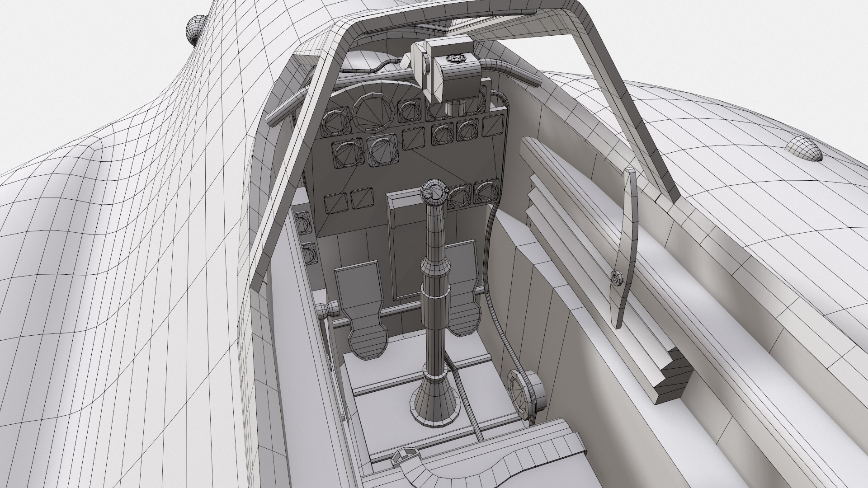Click the trim wheel on the right floor

pos(525,389)
